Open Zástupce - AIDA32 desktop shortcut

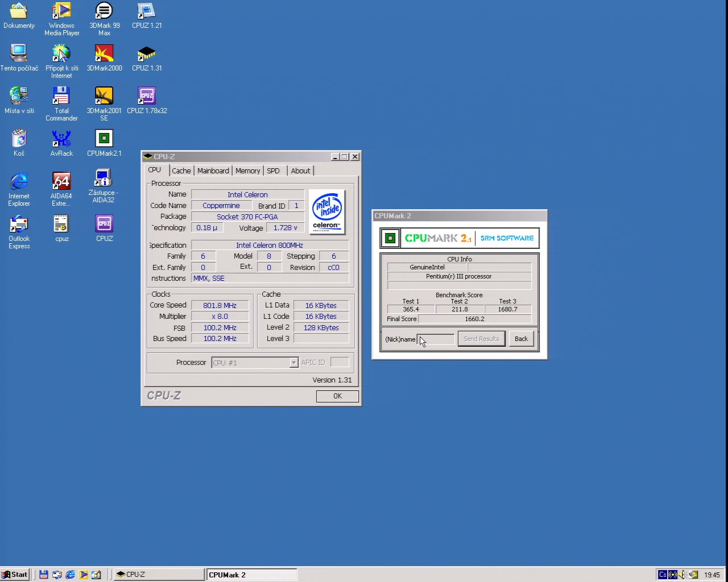coord(104,186)
